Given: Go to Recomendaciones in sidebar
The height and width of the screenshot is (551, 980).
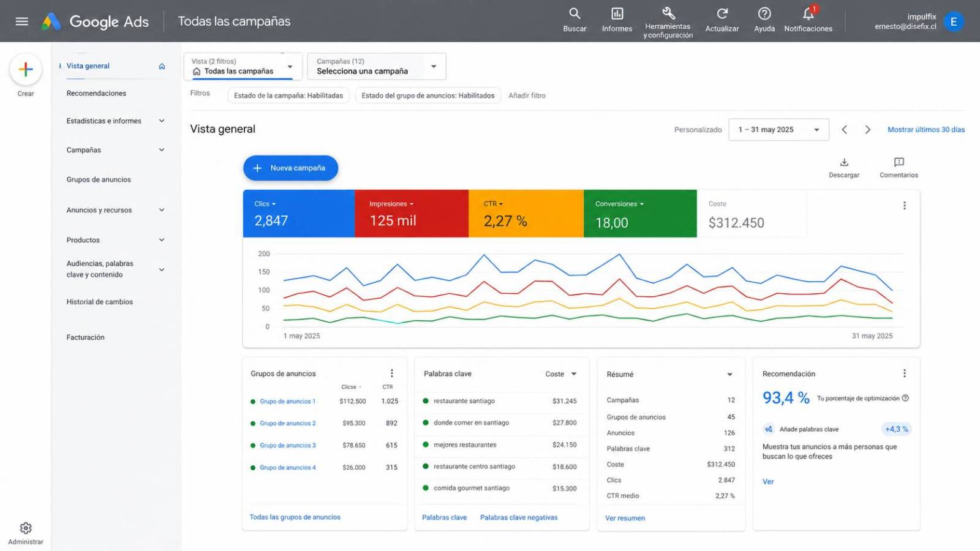Looking at the screenshot, I should pyautogui.click(x=96, y=94).
